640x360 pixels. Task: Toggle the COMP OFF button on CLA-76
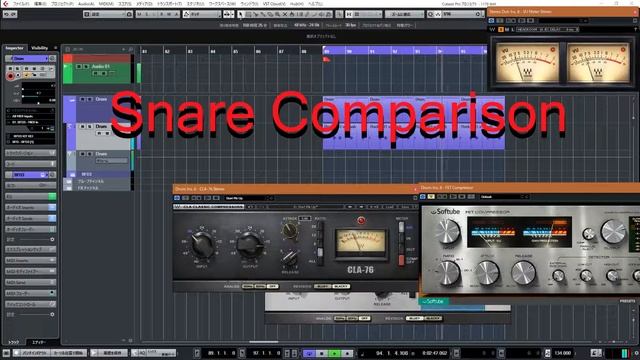(x=401, y=260)
